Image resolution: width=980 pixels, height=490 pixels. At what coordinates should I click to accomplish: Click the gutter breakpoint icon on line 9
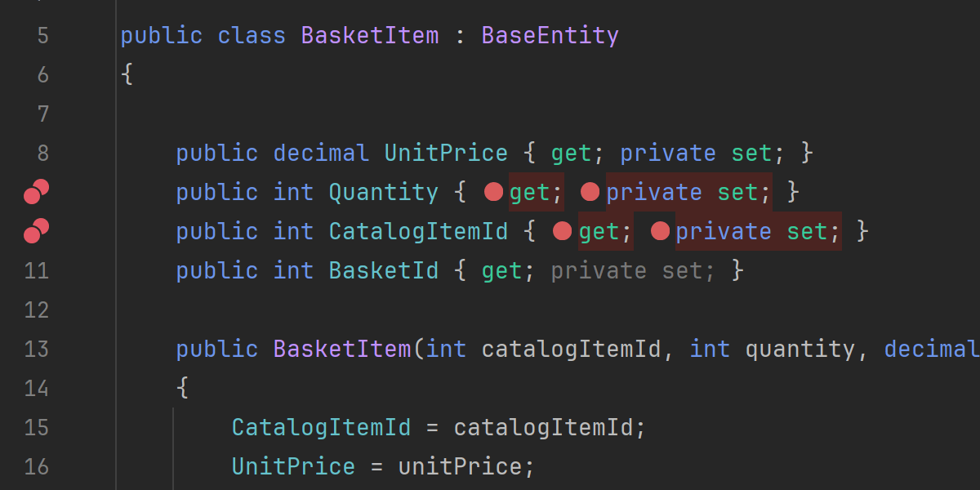coord(36,192)
